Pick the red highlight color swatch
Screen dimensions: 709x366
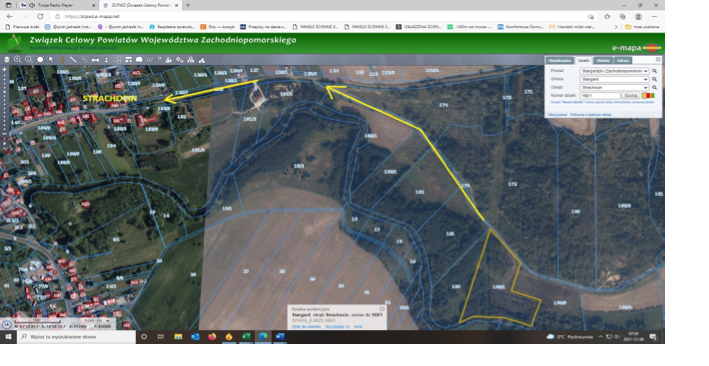pyautogui.click(x=648, y=95)
